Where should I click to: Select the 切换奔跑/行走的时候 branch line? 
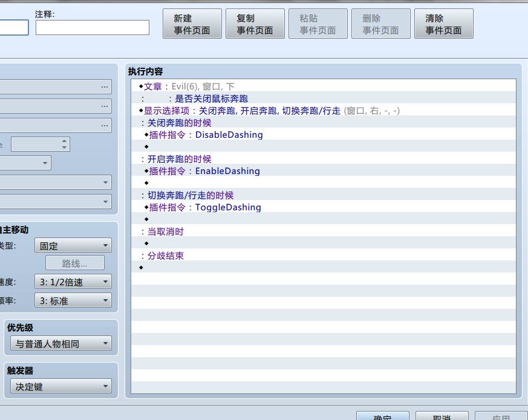pos(323,195)
